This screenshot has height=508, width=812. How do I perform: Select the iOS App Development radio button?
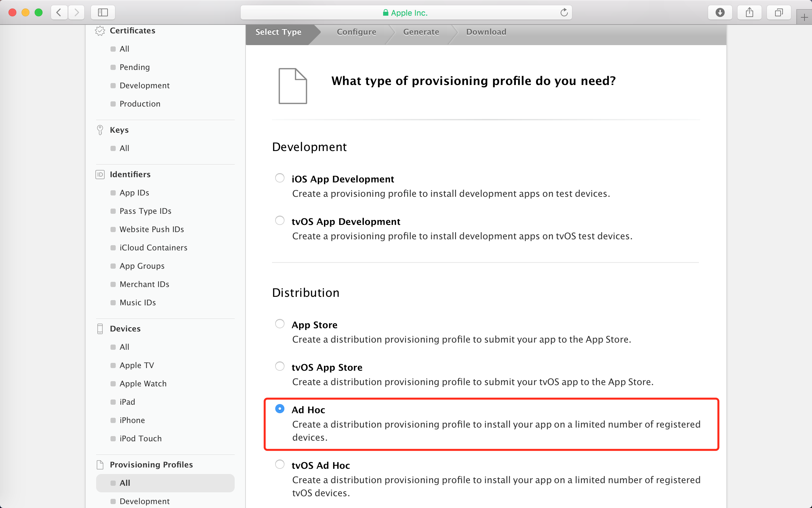click(279, 178)
